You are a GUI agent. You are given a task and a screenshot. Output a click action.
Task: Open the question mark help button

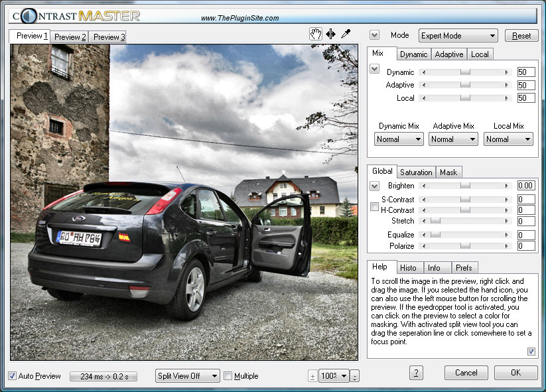coord(416,373)
